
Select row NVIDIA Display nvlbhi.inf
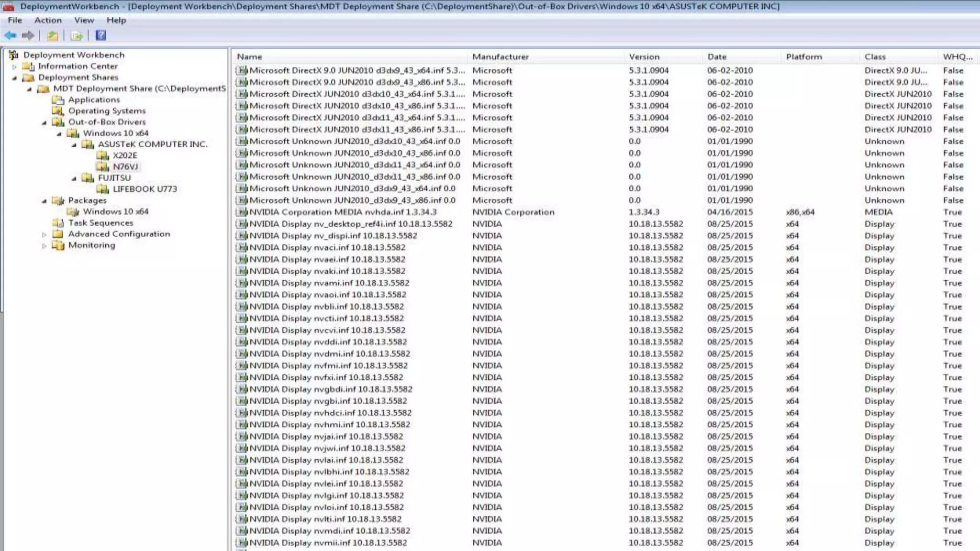(606, 472)
